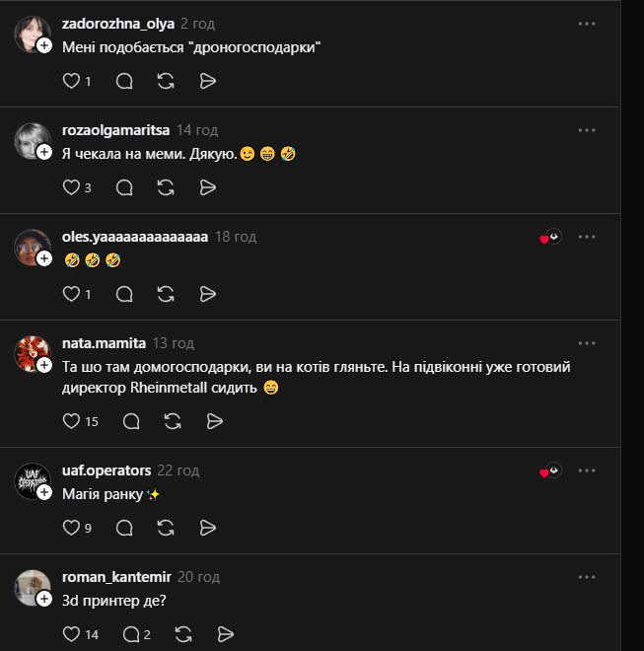Open the three-dot menu on roman_kantemir's comment
This screenshot has height=651, width=644.
coord(587,577)
